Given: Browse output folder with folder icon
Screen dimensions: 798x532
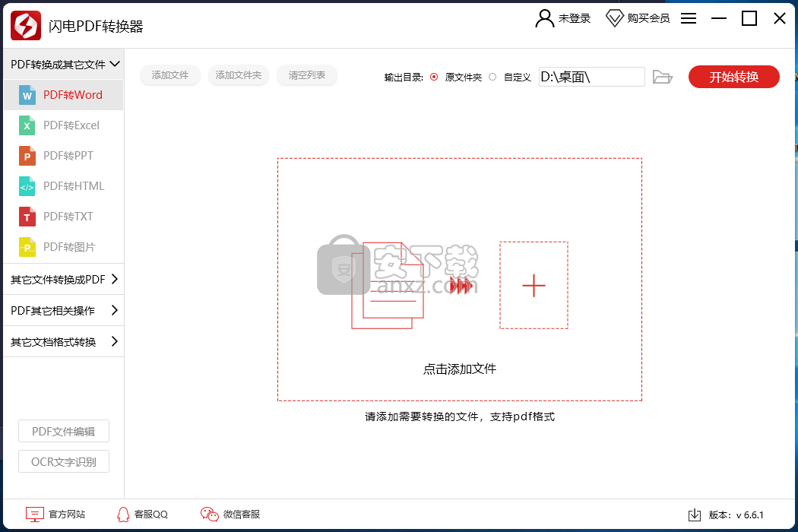Looking at the screenshot, I should coord(663,77).
